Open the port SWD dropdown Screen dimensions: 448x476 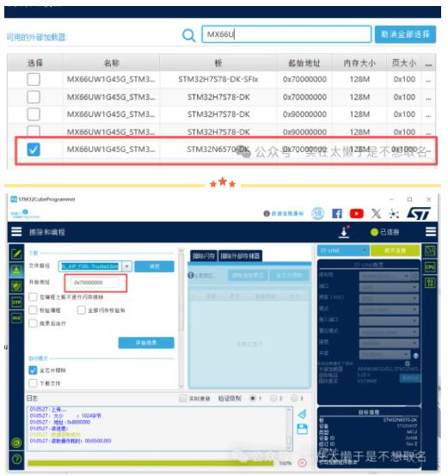click(389, 287)
